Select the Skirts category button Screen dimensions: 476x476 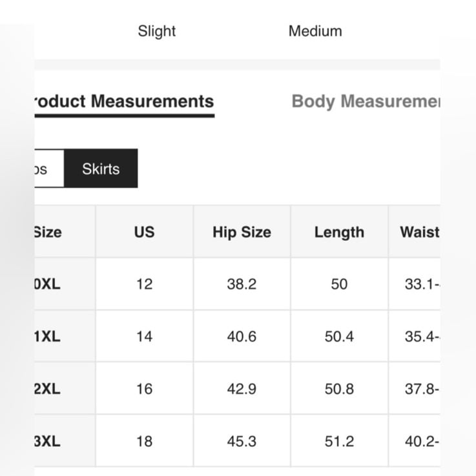(x=101, y=169)
